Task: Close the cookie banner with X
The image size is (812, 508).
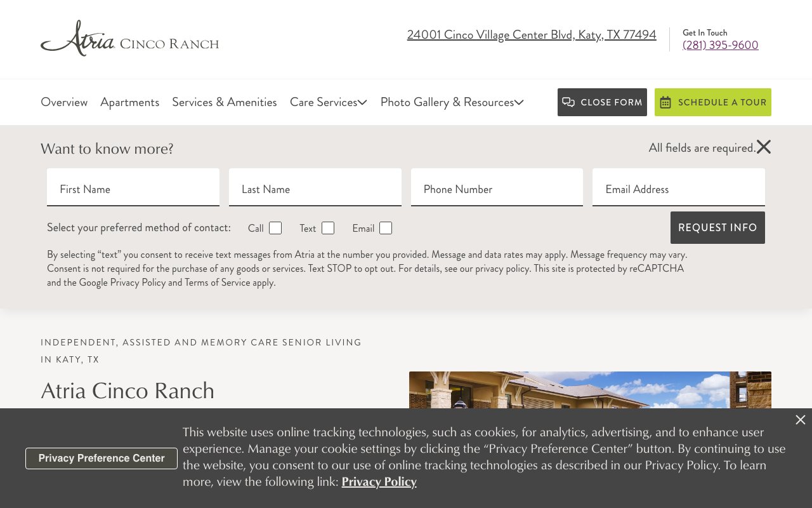Action: 801,420
